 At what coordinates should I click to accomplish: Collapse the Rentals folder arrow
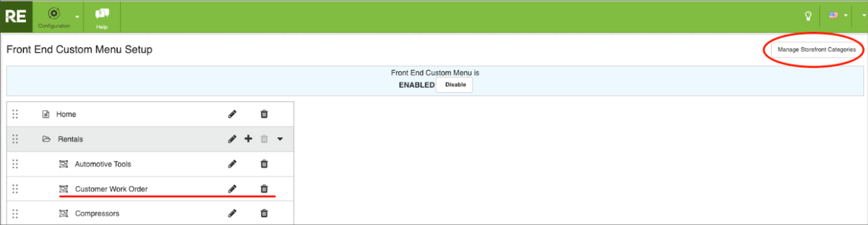coord(280,139)
